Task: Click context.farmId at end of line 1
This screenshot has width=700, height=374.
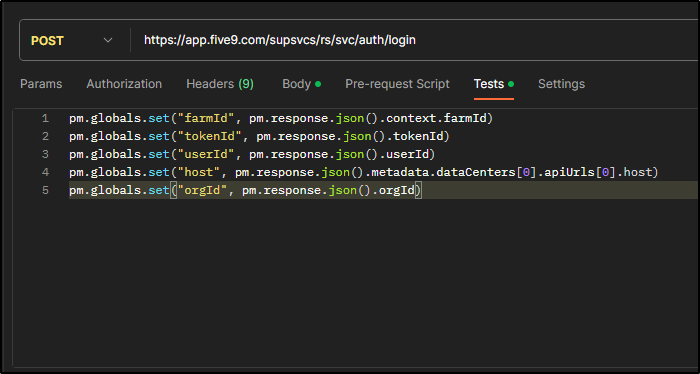Action: 436,119
